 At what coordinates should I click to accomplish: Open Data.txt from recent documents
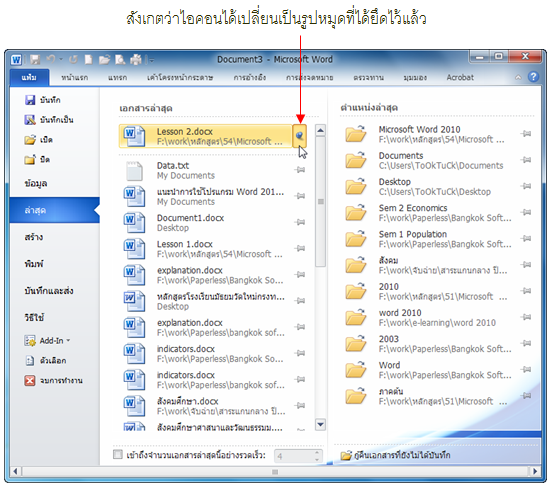pyautogui.click(x=206, y=170)
